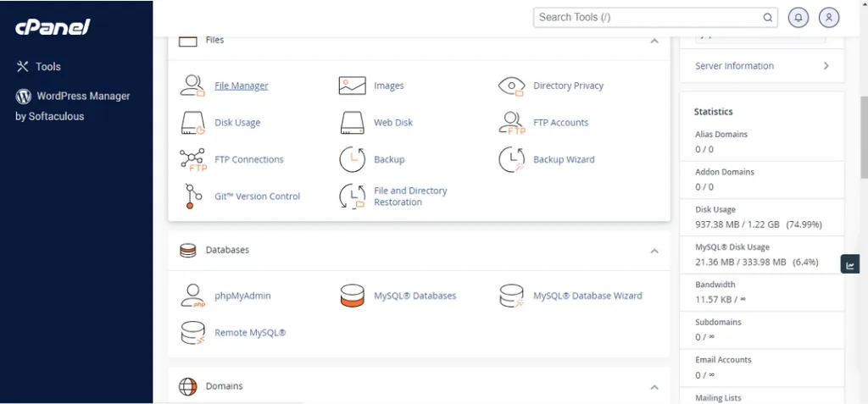This screenshot has width=868, height=404.
Task: Click the Files section folder icon
Action: [187, 41]
